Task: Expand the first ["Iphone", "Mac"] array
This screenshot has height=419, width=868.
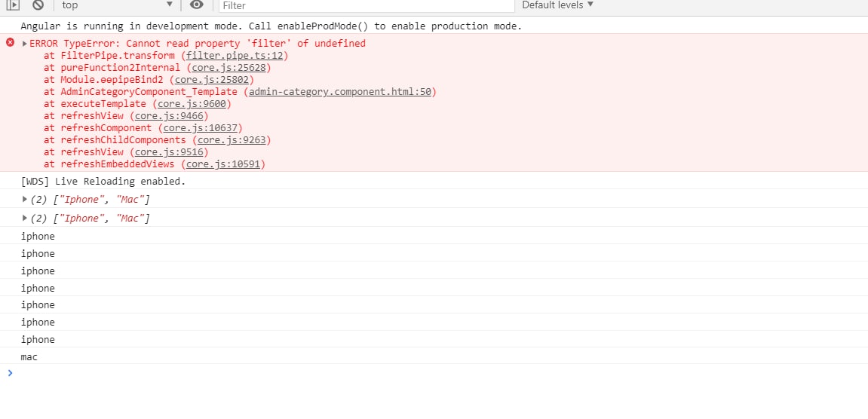Action: point(25,200)
